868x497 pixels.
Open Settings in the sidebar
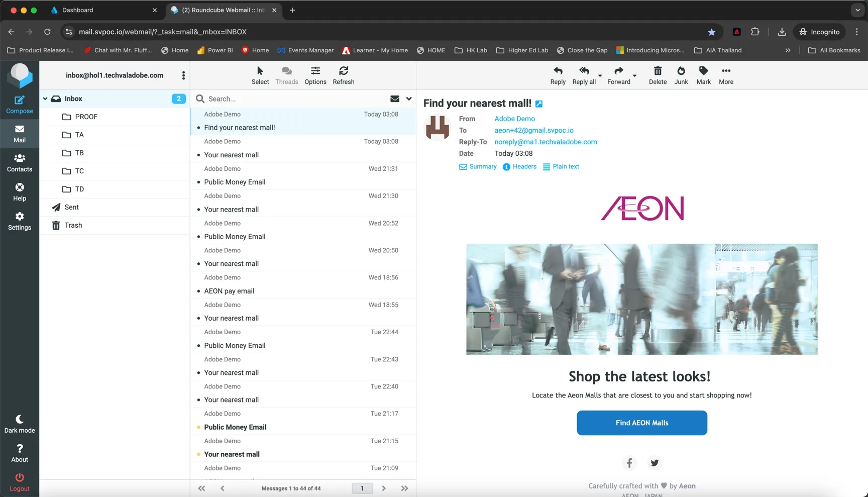(x=20, y=221)
